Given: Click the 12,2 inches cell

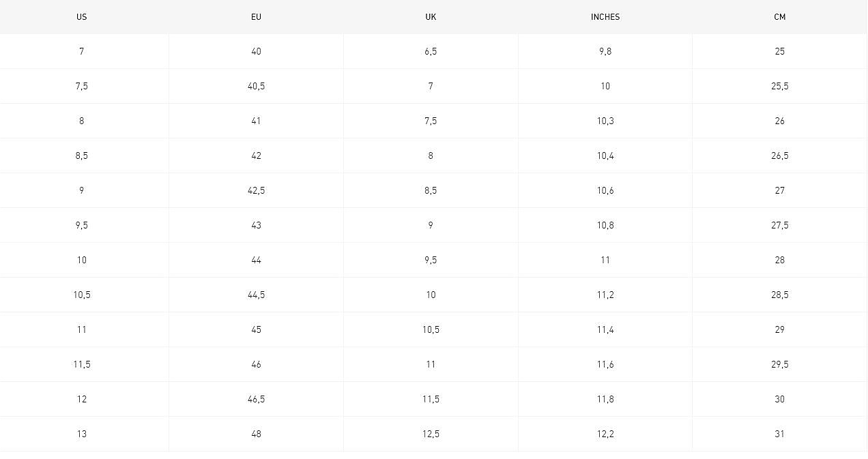Looking at the screenshot, I should tap(605, 434).
